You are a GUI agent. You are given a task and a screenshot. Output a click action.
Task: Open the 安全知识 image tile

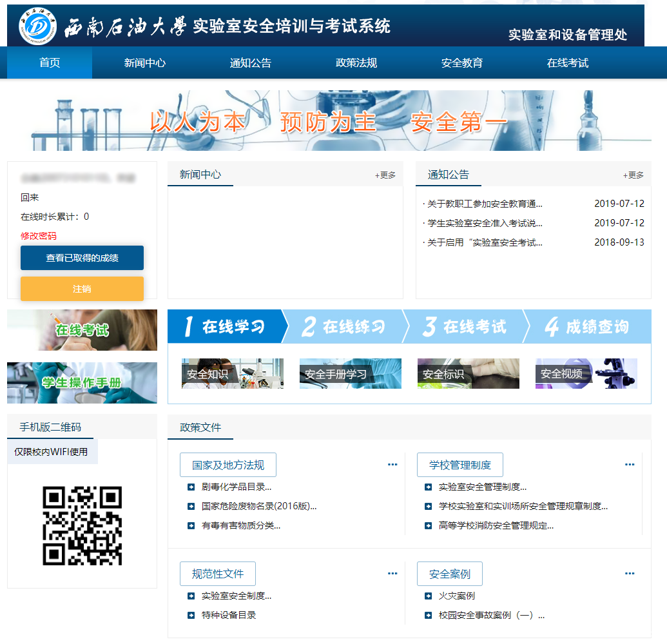tap(232, 374)
